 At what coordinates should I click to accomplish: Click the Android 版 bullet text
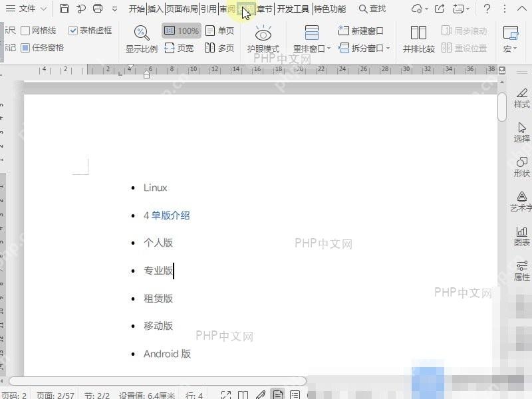[167, 354]
